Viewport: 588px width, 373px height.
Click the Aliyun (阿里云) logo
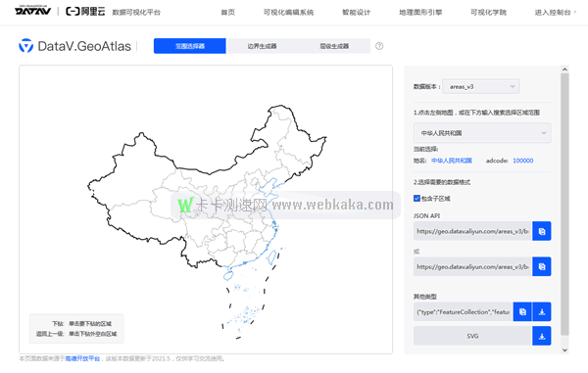(x=85, y=11)
